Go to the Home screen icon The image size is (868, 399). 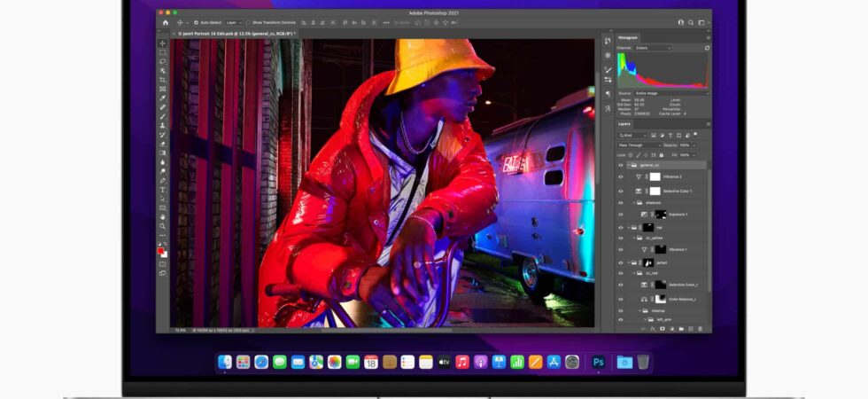pos(165,23)
